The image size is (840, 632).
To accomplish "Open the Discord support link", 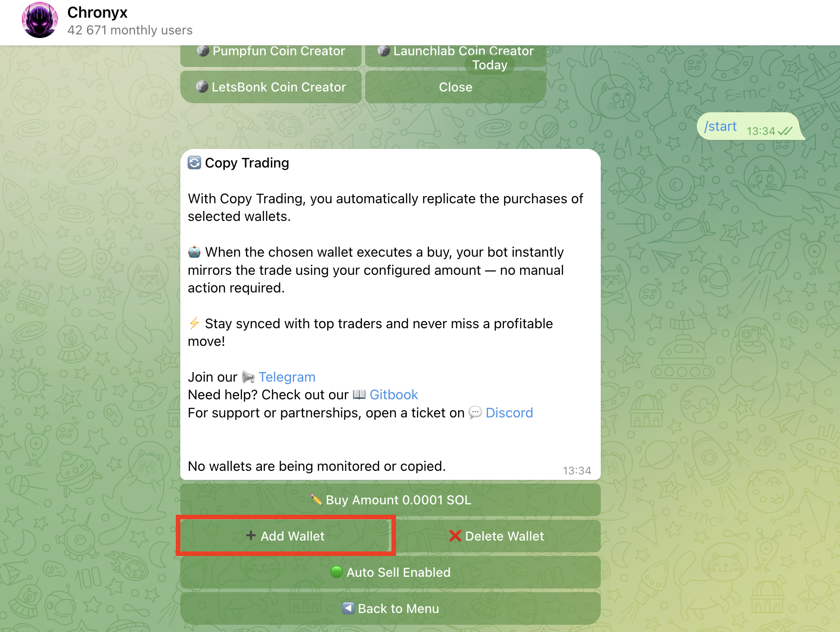I will (509, 412).
